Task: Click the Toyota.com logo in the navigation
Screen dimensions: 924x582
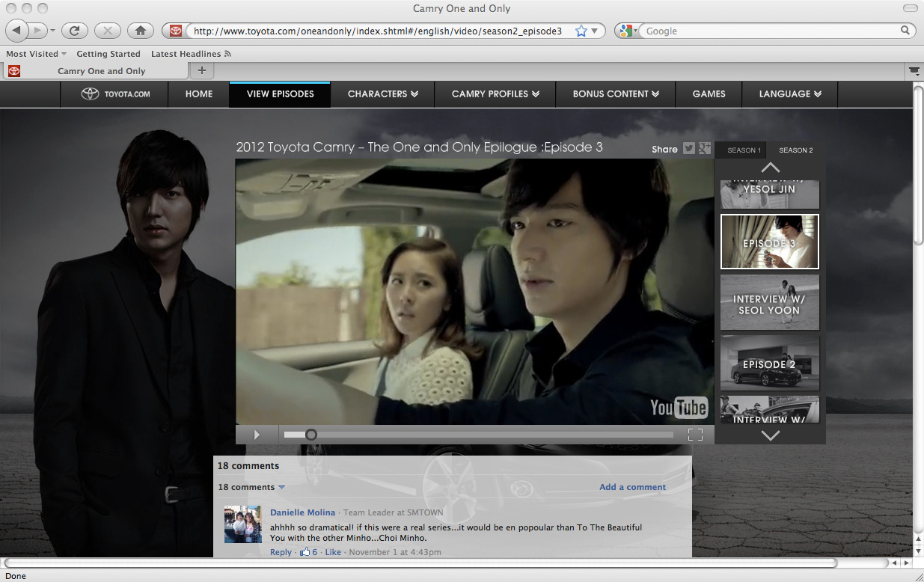Action: click(x=115, y=94)
